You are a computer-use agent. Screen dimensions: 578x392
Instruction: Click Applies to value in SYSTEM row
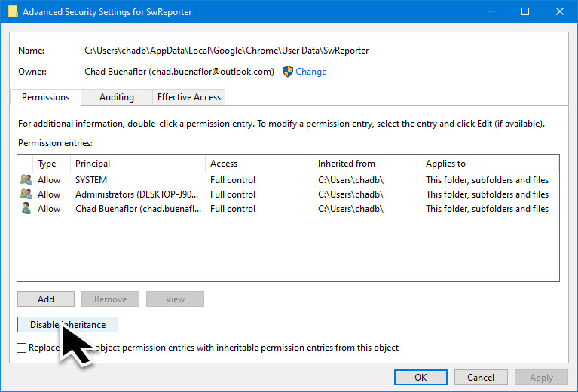487,180
